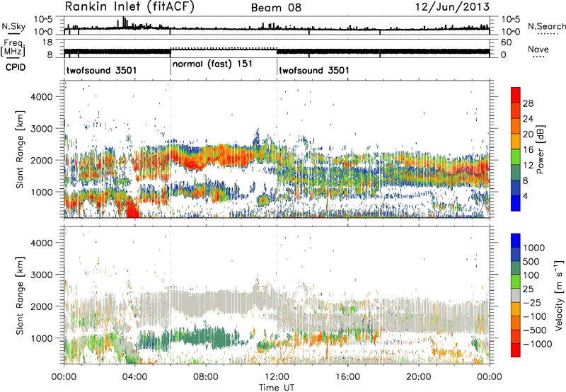The image size is (566, 392).
Task: Click the dark green segment of the Velocity color bar
Action: coord(516,268)
